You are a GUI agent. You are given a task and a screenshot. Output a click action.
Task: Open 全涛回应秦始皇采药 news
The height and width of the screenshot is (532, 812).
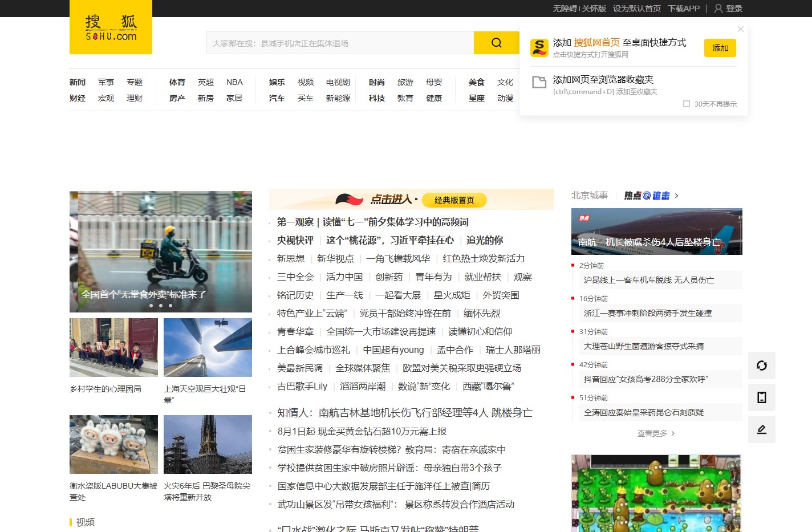point(644,412)
